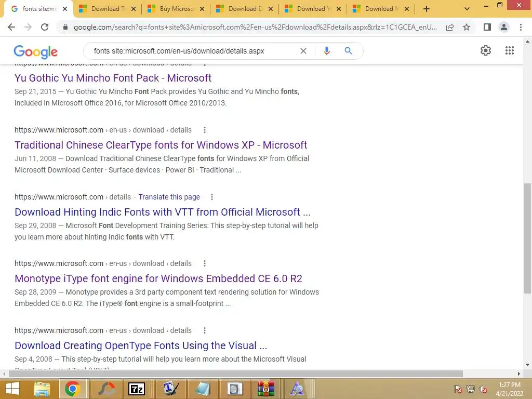
Task: Click the blue Google search magnifier
Action: [x=348, y=51]
